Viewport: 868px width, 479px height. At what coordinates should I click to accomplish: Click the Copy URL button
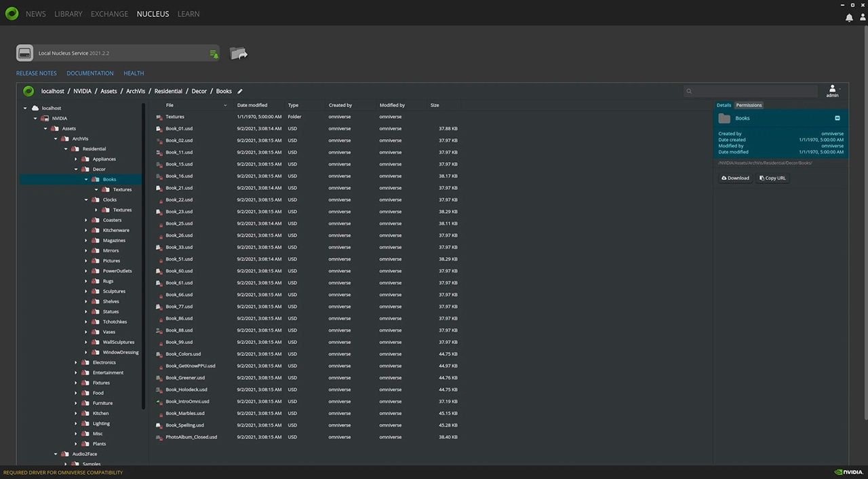(x=772, y=178)
